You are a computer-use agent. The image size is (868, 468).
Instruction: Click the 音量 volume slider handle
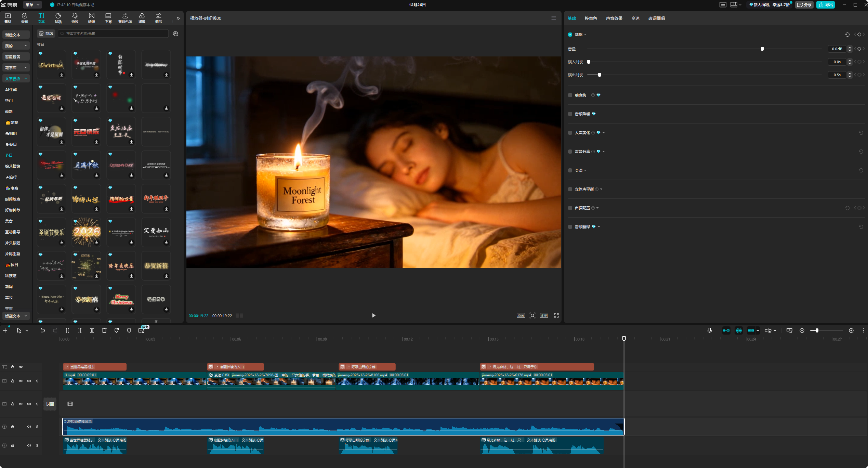pos(762,49)
